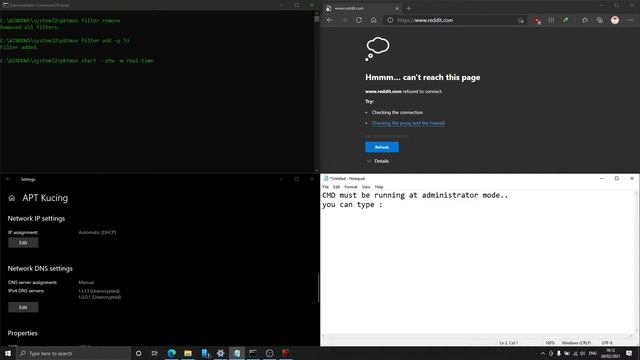Open the Checking the proxy and firewall link
Viewport: 640px width, 360px height.
408,123
